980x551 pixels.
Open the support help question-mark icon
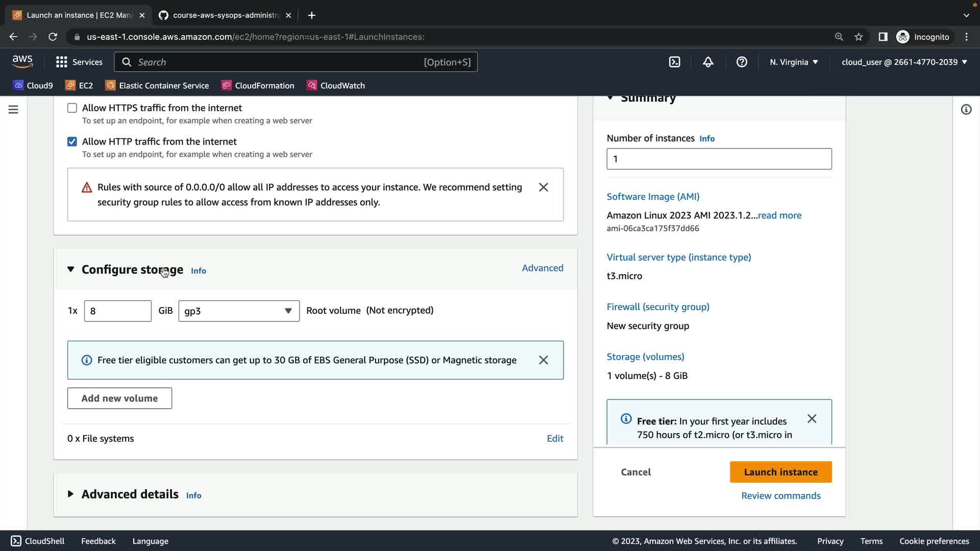click(x=742, y=62)
